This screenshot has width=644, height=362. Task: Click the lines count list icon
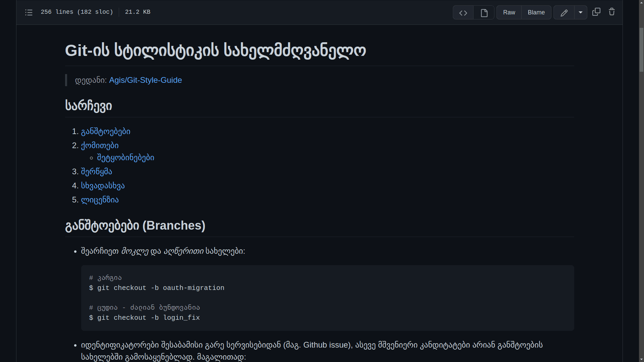tap(29, 12)
